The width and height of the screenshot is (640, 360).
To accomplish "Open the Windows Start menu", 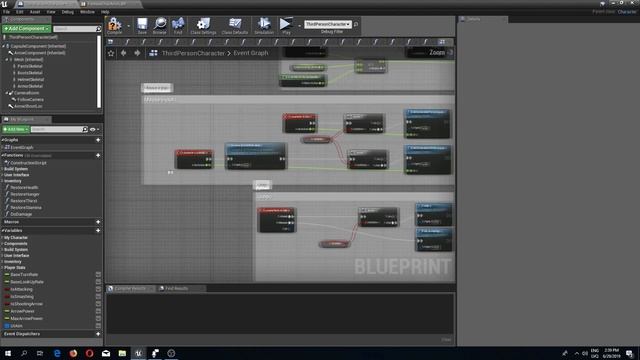I will (8, 353).
